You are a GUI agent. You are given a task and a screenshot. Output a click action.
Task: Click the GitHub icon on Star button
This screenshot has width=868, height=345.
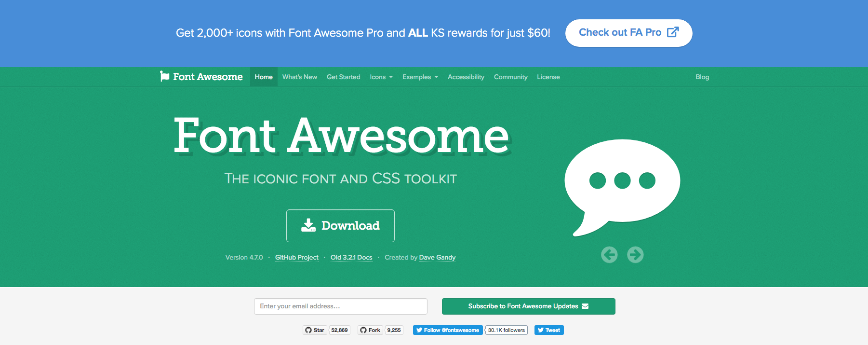pyautogui.click(x=308, y=330)
